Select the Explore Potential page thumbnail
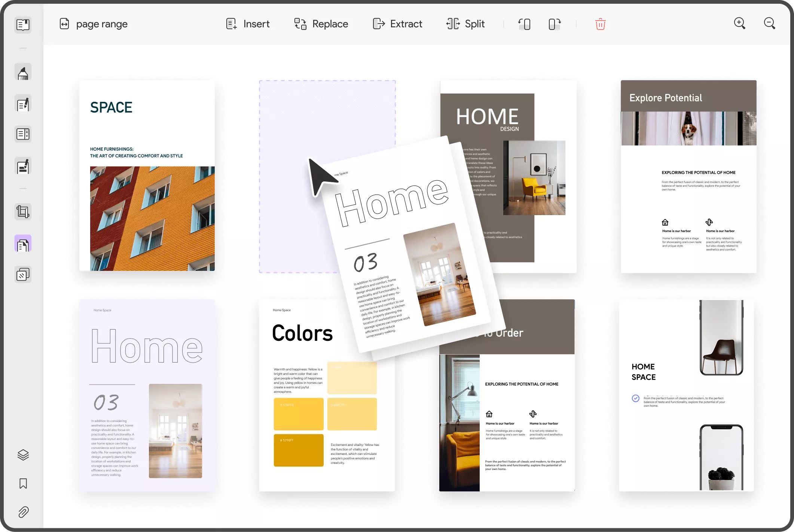Image resolution: width=794 pixels, height=532 pixels. coord(688,176)
